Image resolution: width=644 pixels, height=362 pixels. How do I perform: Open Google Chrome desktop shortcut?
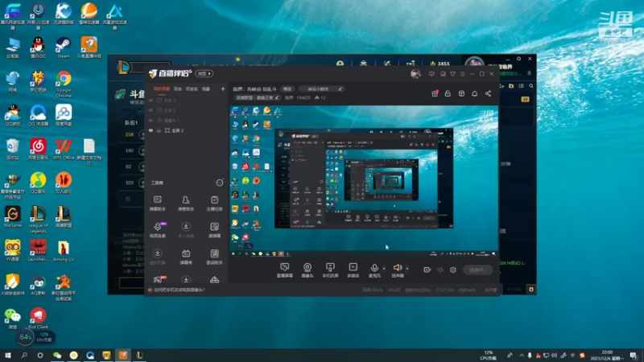(64, 84)
